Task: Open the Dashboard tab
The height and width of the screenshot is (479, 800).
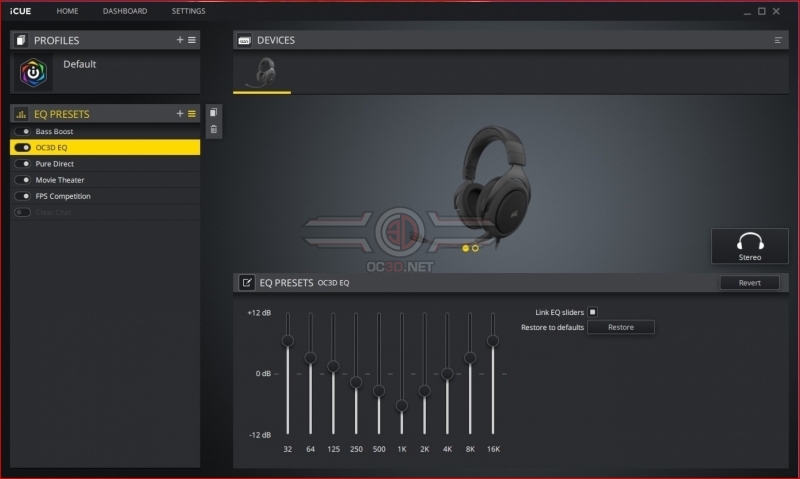Action: tap(125, 11)
